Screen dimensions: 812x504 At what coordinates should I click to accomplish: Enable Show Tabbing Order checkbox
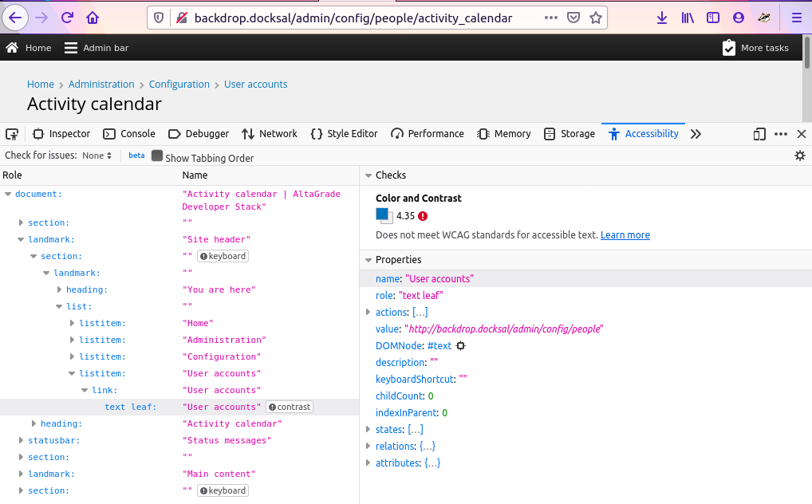click(x=157, y=156)
